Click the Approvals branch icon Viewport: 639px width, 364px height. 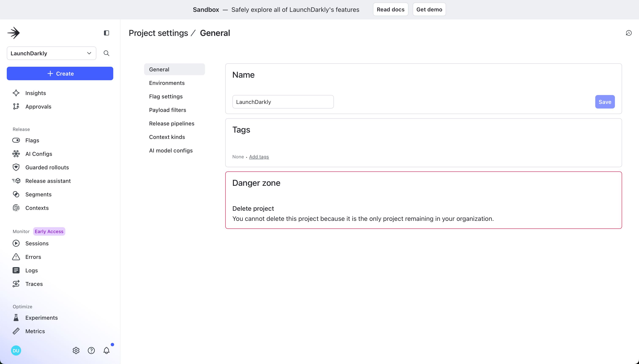point(16,106)
